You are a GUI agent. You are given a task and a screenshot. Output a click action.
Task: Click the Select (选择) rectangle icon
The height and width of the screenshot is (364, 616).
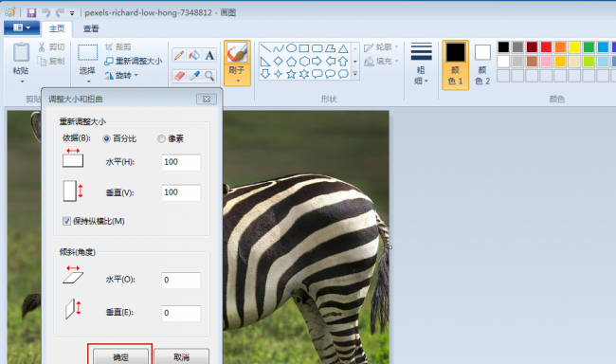(x=87, y=52)
